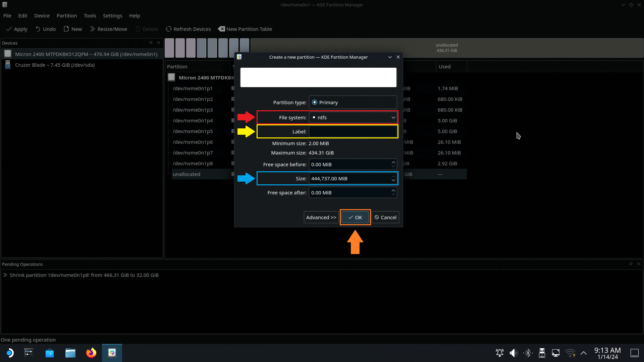Click Refresh Devices in the toolbar
The width and height of the screenshot is (644, 362).
[188, 29]
